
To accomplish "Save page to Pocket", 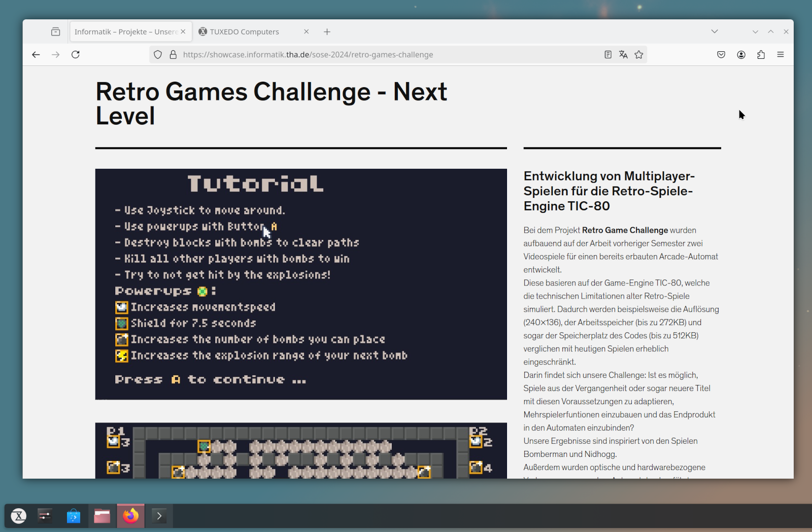I will click(721, 54).
